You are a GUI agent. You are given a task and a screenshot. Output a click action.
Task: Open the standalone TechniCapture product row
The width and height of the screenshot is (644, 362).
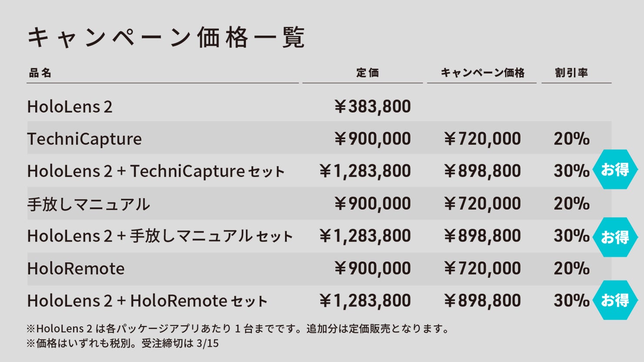click(84, 139)
